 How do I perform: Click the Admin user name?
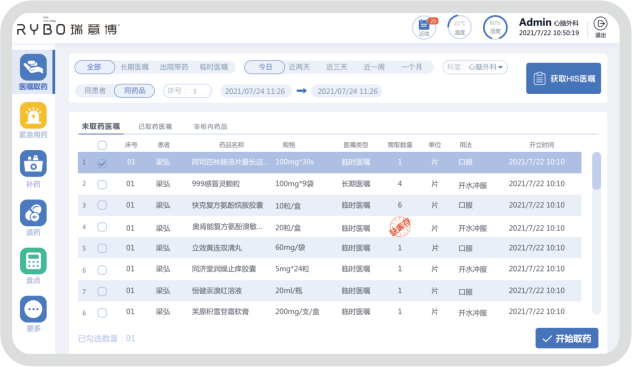point(535,22)
